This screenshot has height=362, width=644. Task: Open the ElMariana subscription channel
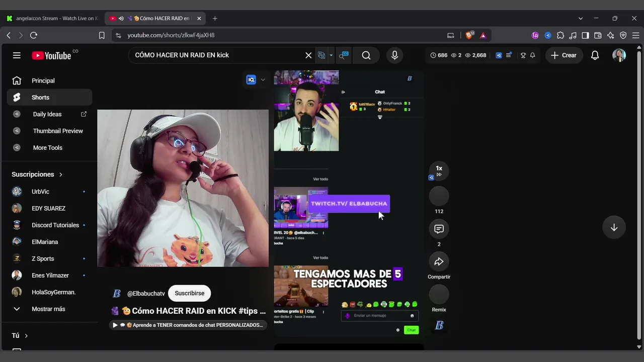point(49,242)
